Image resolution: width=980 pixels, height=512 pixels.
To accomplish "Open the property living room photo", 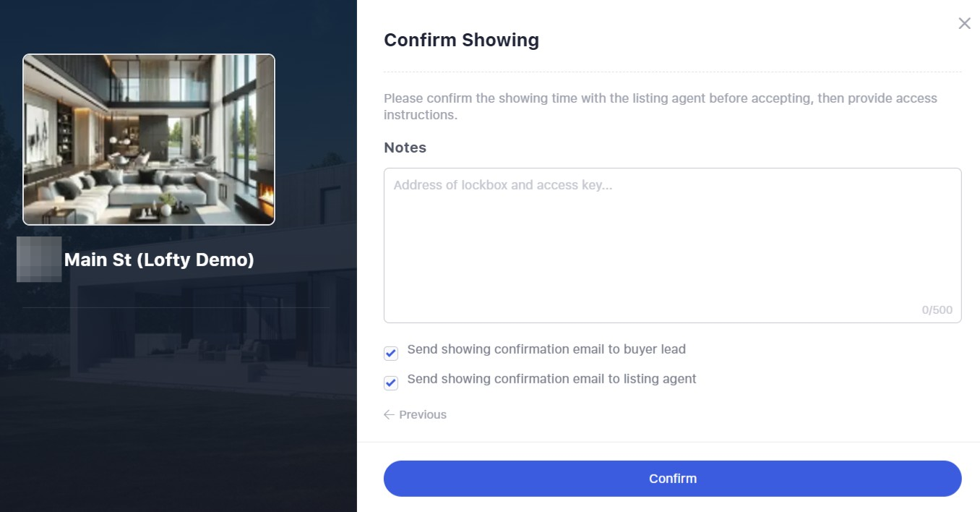I will click(149, 140).
